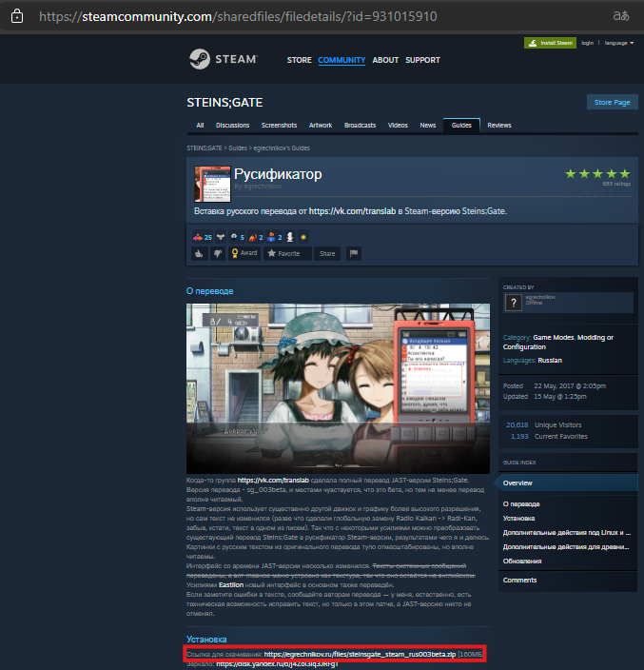
Task: Click the gold star award icon
Action: click(x=303, y=237)
